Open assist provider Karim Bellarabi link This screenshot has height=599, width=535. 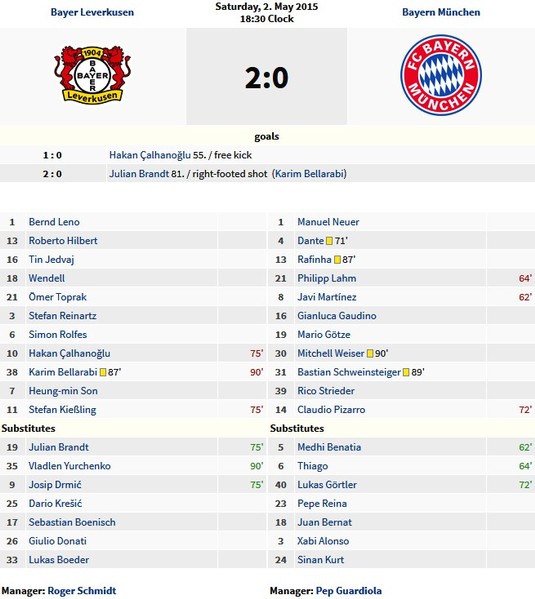(x=309, y=174)
